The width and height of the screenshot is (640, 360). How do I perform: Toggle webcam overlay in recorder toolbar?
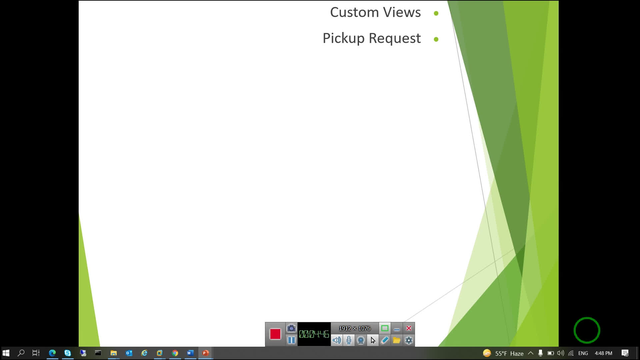pyautogui.click(x=360, y=340)
